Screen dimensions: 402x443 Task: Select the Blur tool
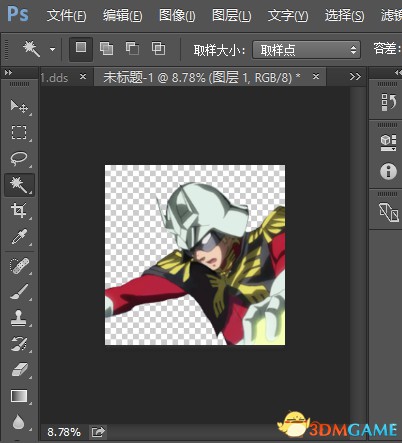[18, 422]
